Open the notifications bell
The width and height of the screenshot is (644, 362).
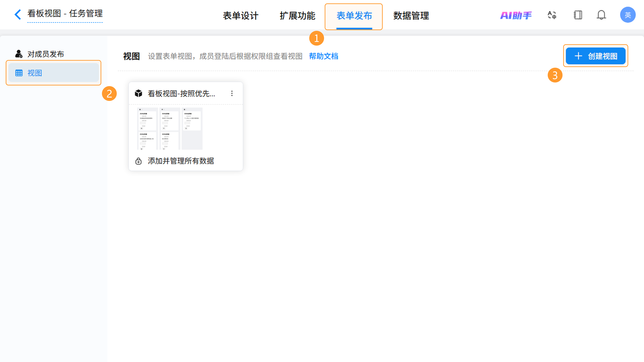pos(601,15)
